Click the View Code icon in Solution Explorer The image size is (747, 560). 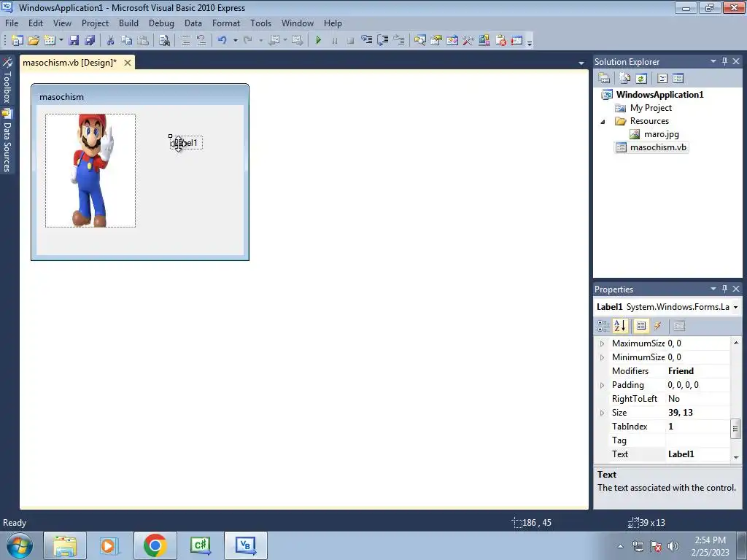[662, 78]
